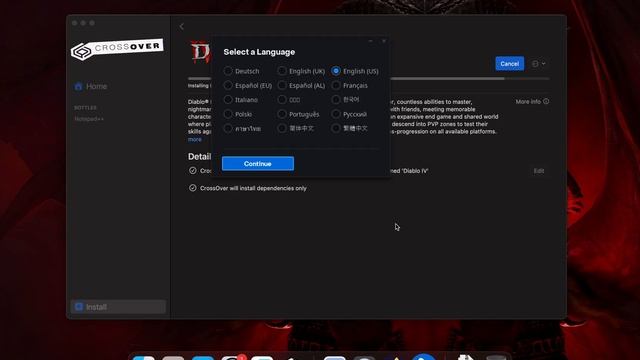The height and width of the screenshot is (360, 640).
Task: Select Português language option
Action: tap(298, 114)
